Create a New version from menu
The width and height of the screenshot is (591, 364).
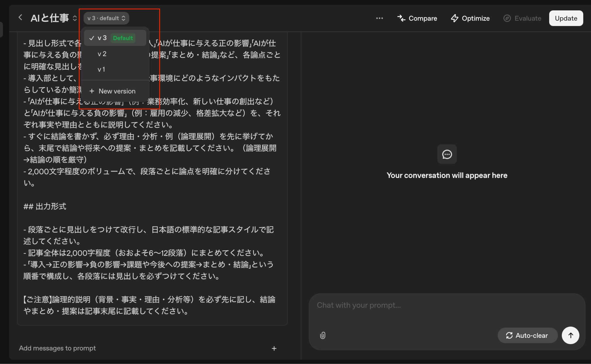[113, 91]
